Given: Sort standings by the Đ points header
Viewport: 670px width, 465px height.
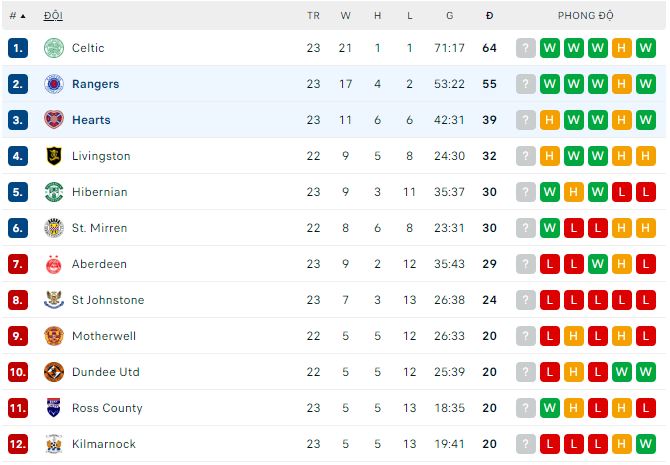Looking at the screenshot, I should coord(489,16).
